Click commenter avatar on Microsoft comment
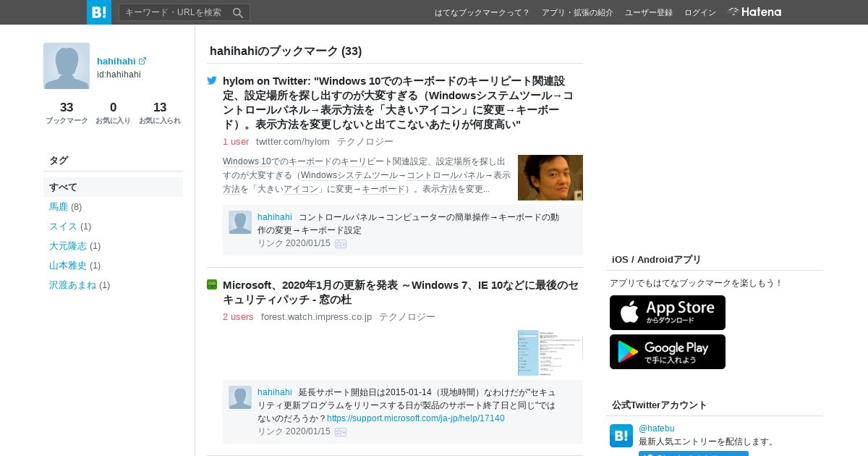 pos(240,397)
